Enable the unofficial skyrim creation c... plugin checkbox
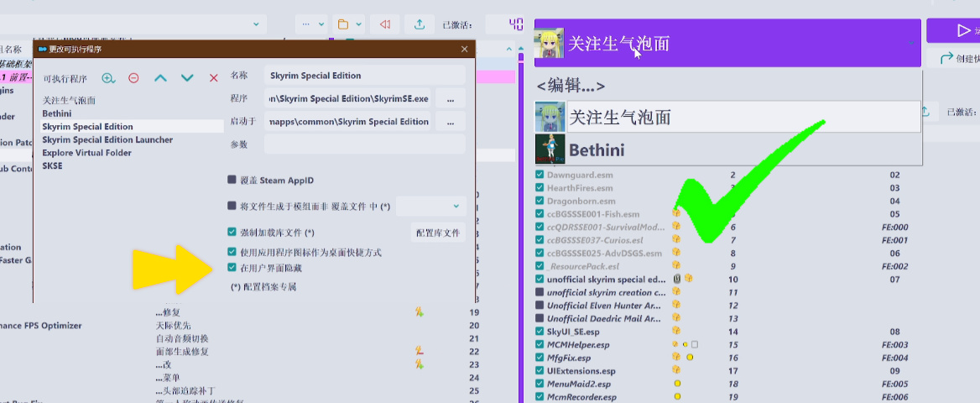Viewport: 980px width, 403px height. tap(540, 292)
